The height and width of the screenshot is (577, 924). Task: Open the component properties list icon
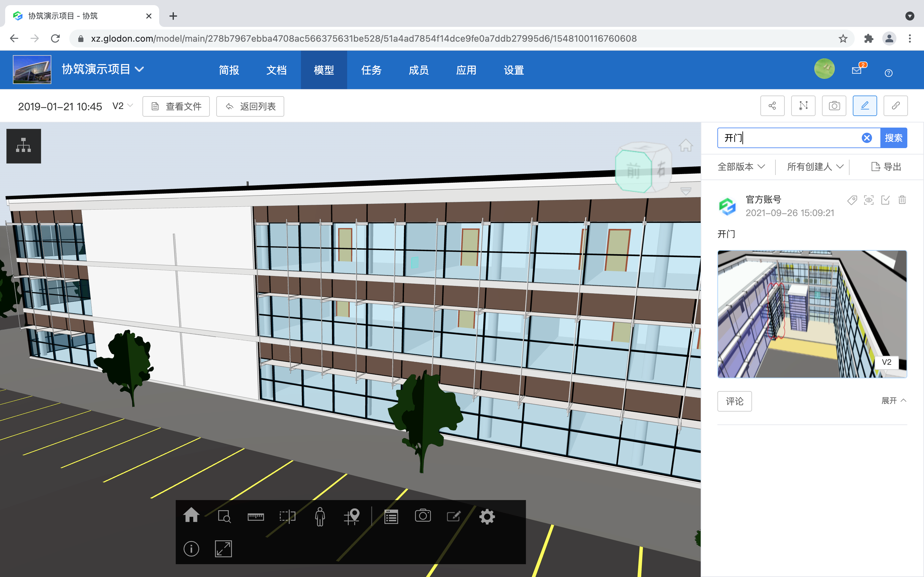pyautogui.click(x=391, y=517)
